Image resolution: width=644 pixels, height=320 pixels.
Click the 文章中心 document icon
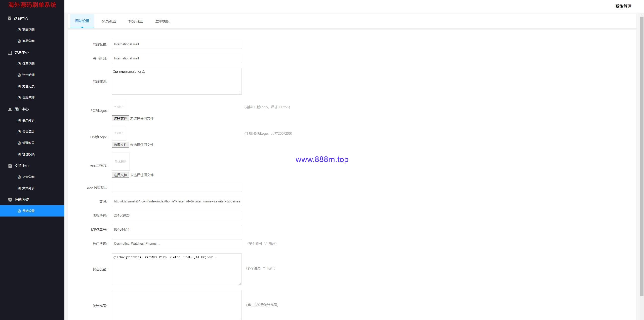point(10,166)
